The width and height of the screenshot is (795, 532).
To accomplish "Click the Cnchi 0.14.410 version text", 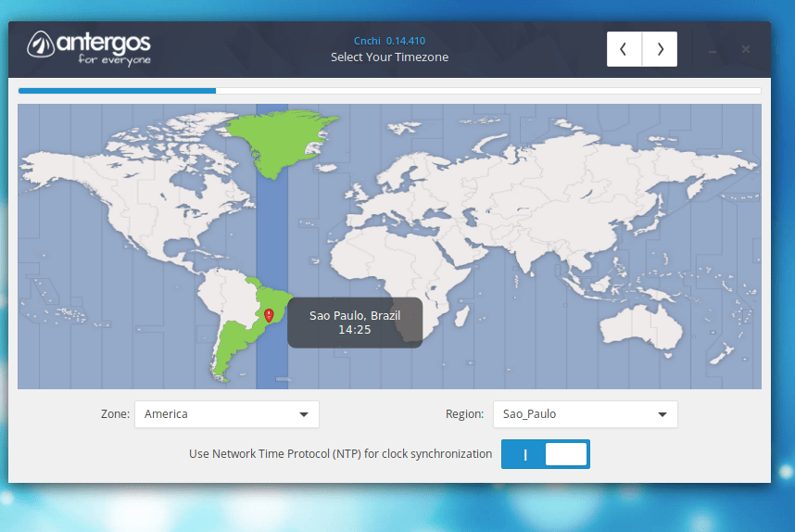I will (389, 41).
